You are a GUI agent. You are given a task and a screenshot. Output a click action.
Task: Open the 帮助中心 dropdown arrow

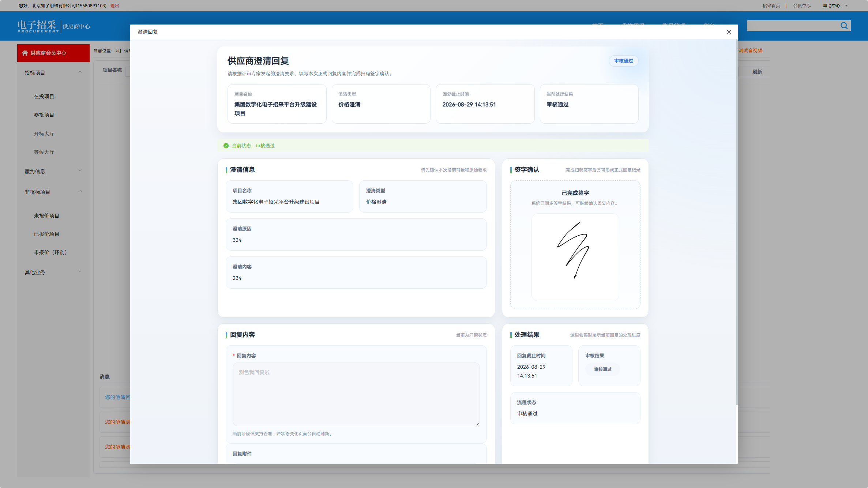pos(846,6)
